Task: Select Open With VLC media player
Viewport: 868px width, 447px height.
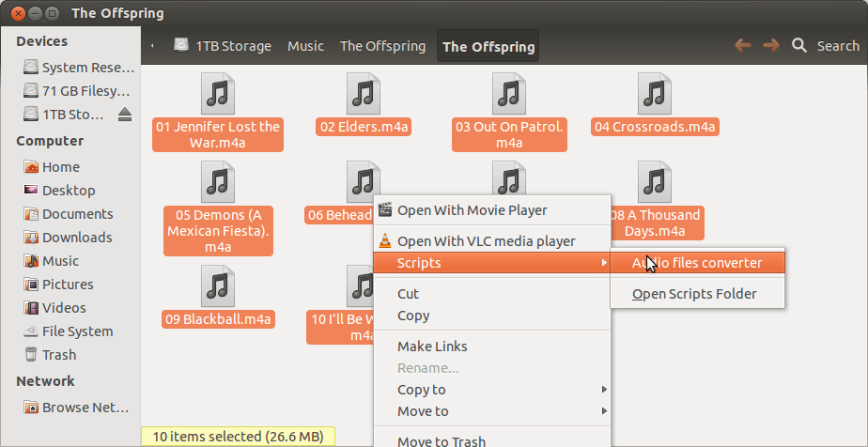Action: [486, 241]
